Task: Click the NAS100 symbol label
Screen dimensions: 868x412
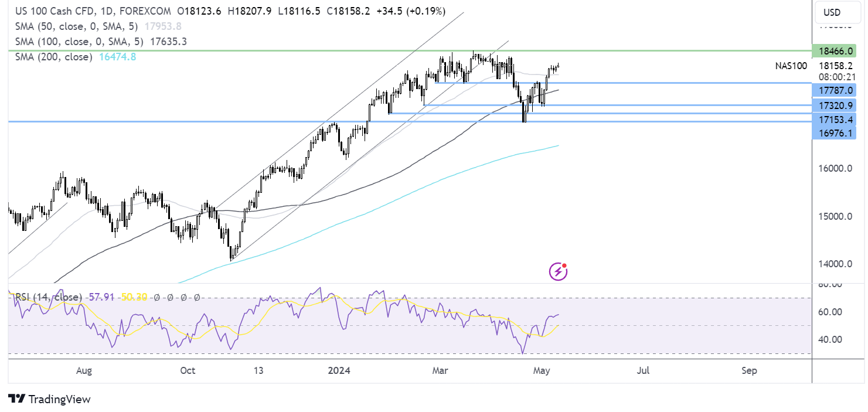Action: pyautogui.click(x=791, y=66)
